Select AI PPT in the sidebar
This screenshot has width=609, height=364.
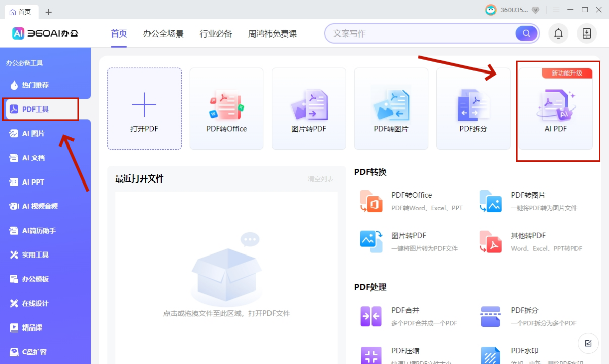(x=33, y=182)
